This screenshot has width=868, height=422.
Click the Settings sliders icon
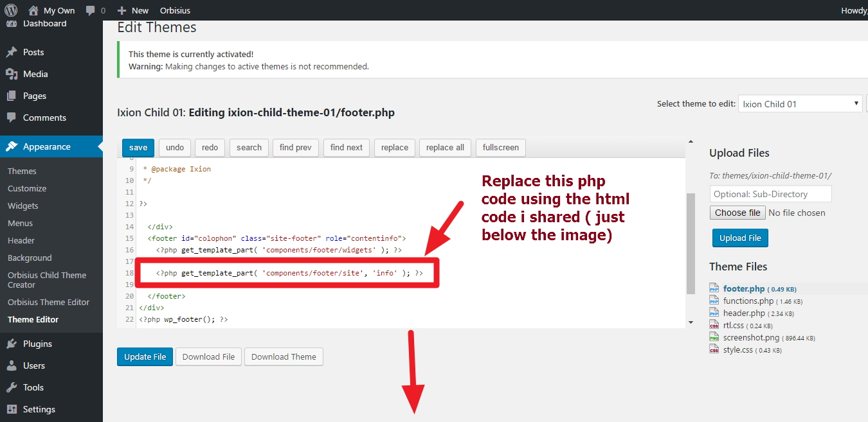pyautogui.click(x=12, y=409)
